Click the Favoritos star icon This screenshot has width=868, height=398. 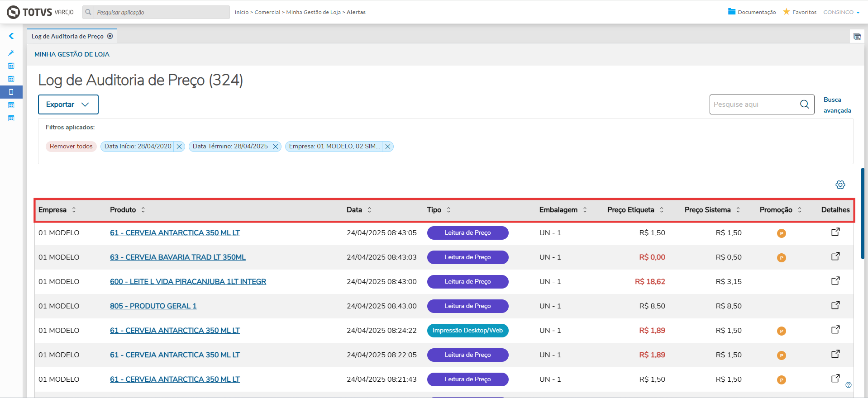[x=787, y=12]
